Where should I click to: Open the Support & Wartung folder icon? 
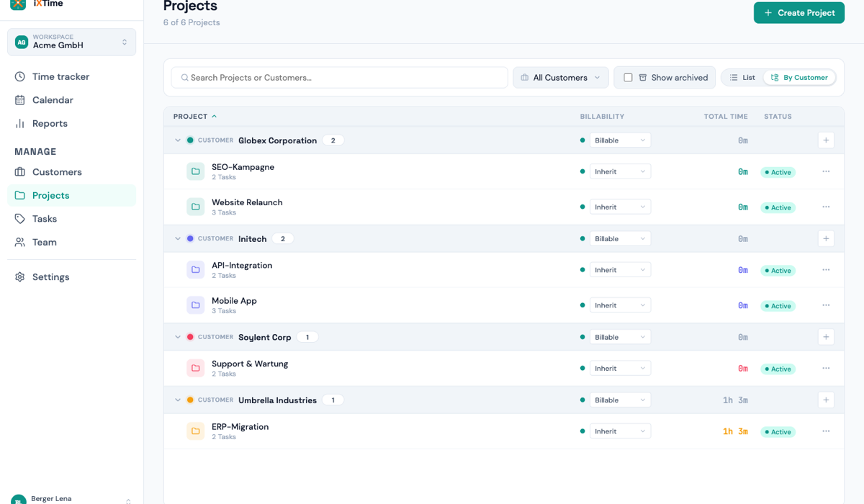(x=195, y=368)
